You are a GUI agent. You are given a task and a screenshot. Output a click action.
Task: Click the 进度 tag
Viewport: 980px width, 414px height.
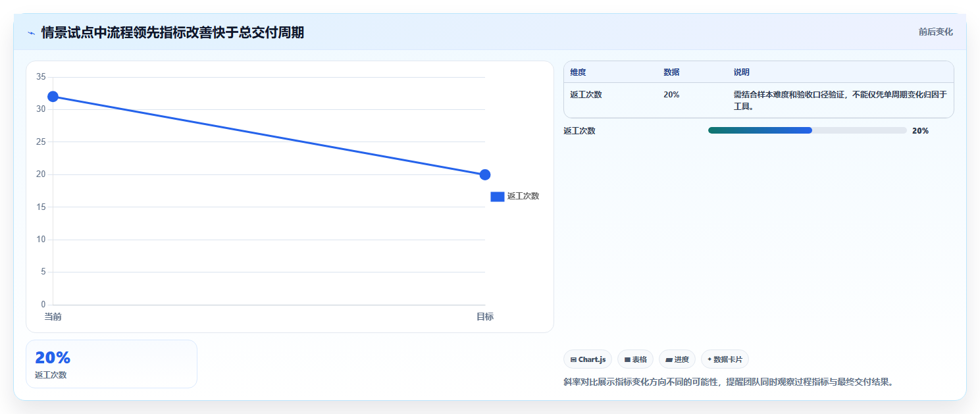pyautogui.click(x=677, y=359)
